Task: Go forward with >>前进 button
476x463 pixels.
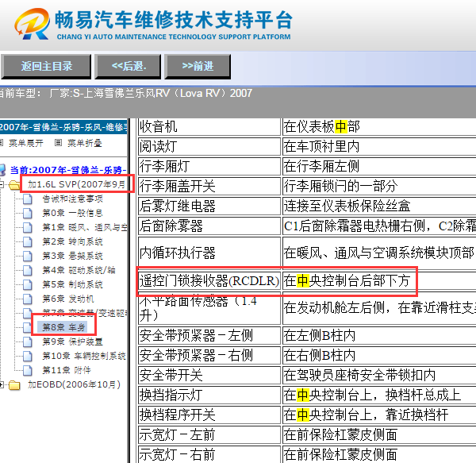Action: coord(198,67)
